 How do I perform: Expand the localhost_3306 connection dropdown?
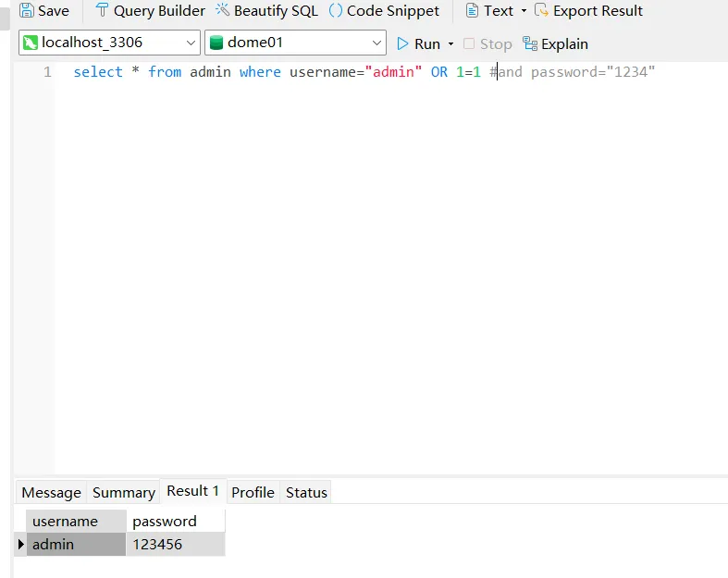click(x=191, y=43)
